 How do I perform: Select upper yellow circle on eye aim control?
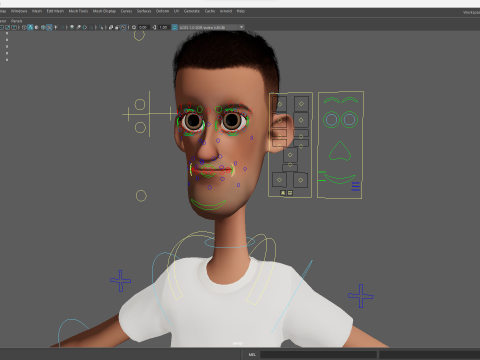140,104
